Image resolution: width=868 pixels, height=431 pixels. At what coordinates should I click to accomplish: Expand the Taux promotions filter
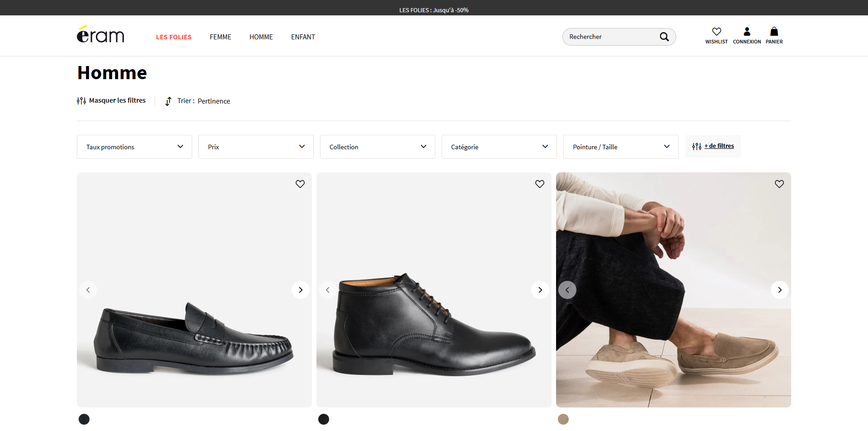click(134, 147)
